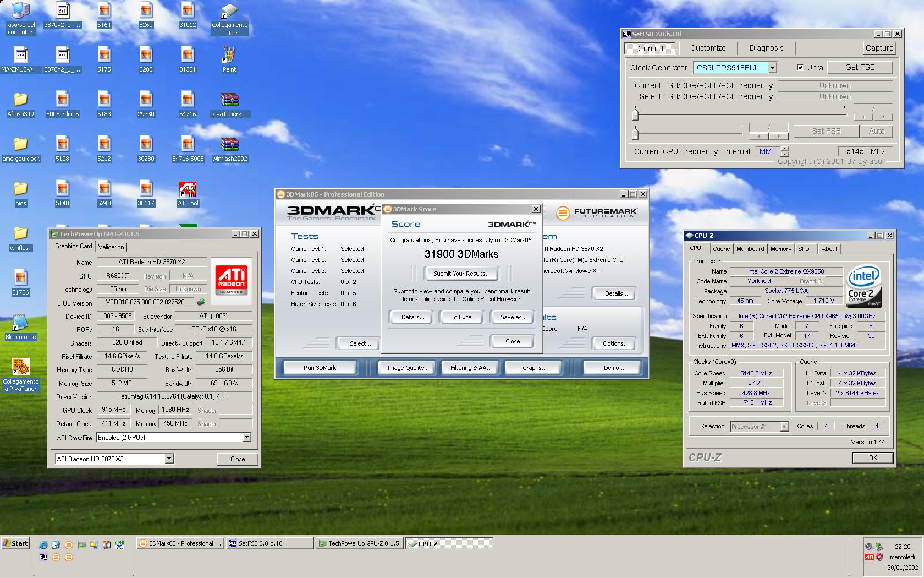Image resolution: width=924 pixels, height=578 pixels.
Task: Open the Blocco note shortcut
Action: point(20,327)
